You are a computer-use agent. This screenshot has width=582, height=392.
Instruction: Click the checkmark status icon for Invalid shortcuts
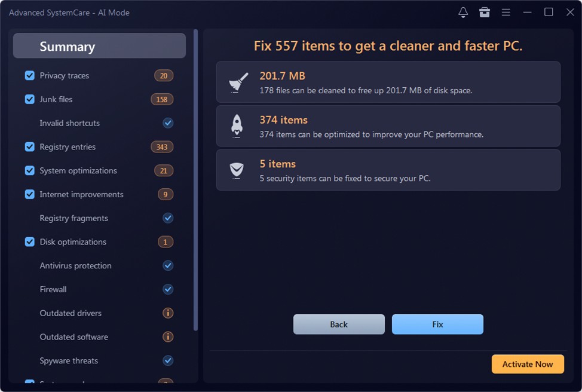(x=168, y=123)
